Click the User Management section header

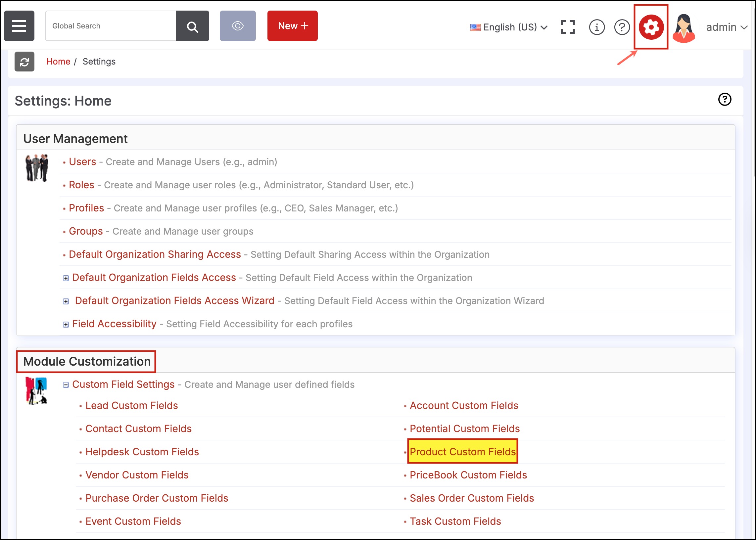click(x=75, y=139)
